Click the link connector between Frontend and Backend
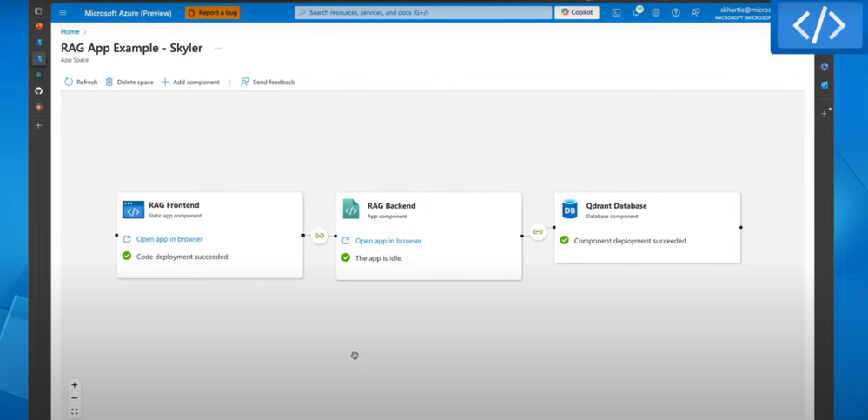Viewport: 868px width, 420px height. [320, 236]
